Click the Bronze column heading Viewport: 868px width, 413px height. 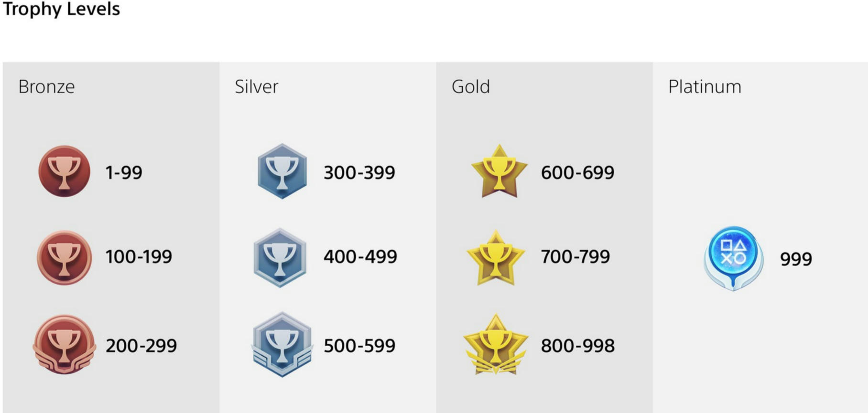pyautogui.click(x=46, y=86)
